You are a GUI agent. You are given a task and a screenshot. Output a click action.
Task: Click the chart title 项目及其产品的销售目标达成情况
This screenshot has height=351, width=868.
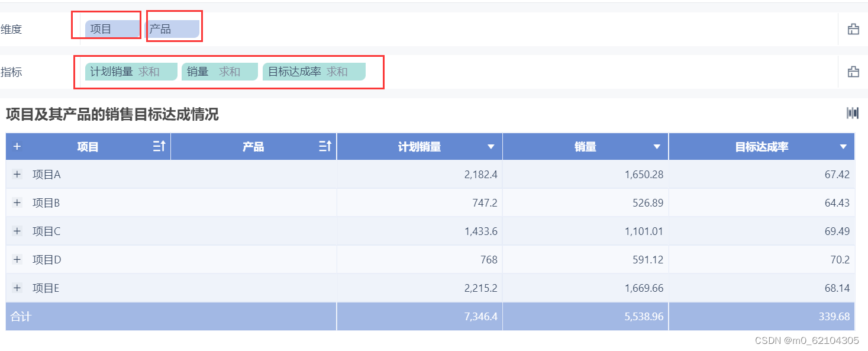[x=112, y=114]
